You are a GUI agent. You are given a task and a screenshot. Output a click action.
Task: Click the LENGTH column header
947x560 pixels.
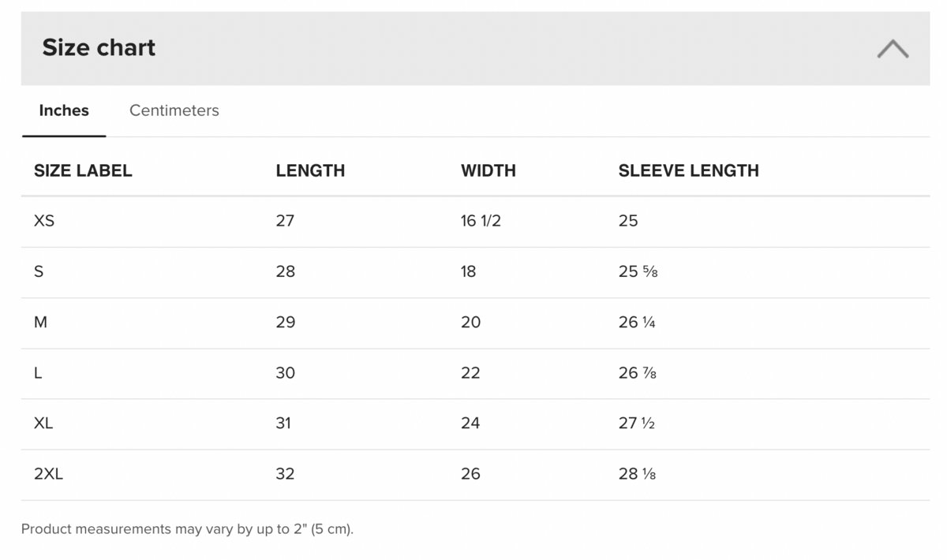coord(310,170)
